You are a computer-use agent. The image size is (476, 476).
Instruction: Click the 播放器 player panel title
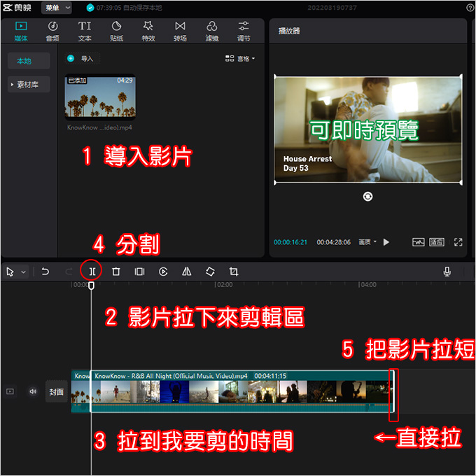click(x=289, y=31)
